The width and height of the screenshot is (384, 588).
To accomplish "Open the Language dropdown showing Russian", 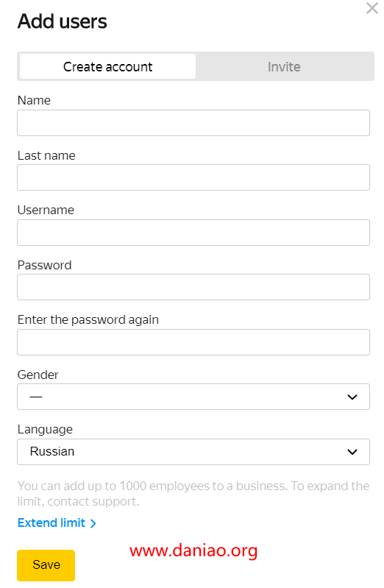I will (193, 452).
